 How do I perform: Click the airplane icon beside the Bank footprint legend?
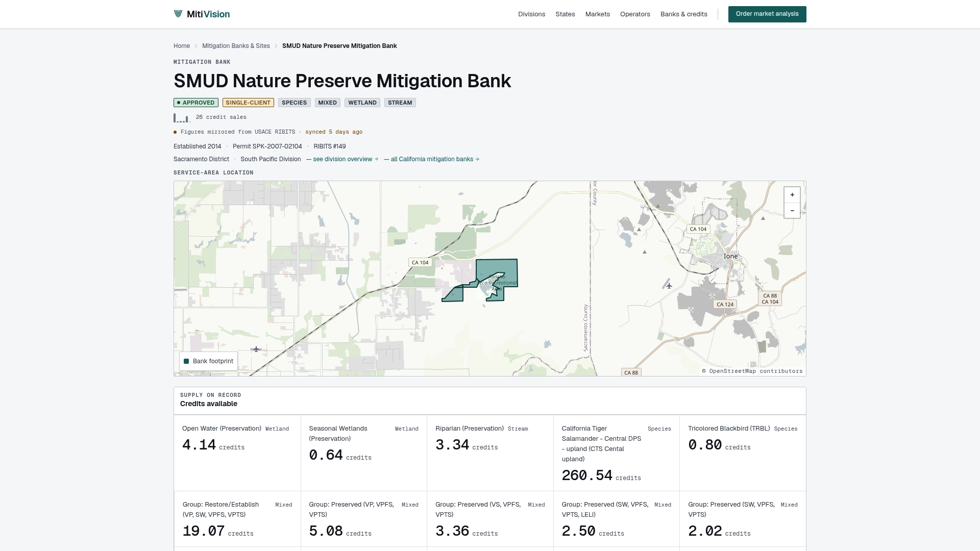pyautogui.click(x=256, y=349)
